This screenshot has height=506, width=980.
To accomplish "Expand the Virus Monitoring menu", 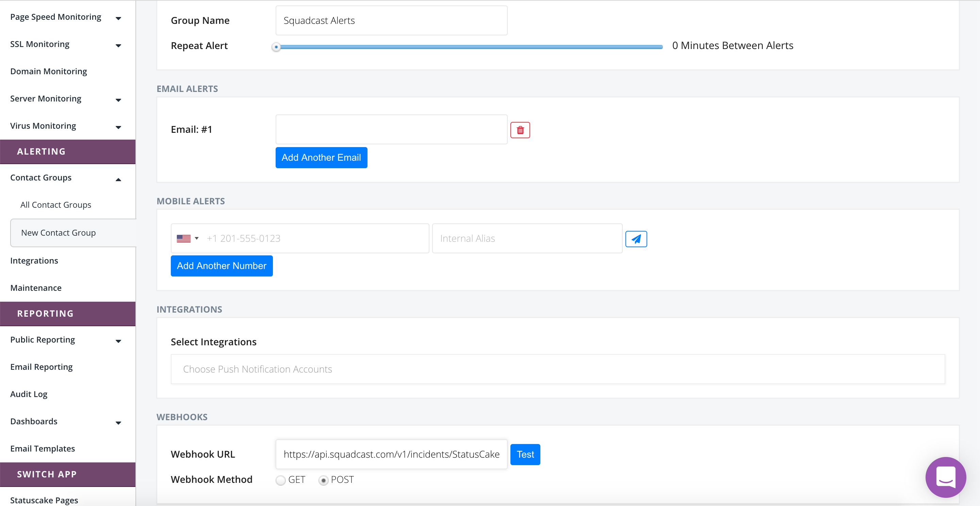I will [118, 127].
